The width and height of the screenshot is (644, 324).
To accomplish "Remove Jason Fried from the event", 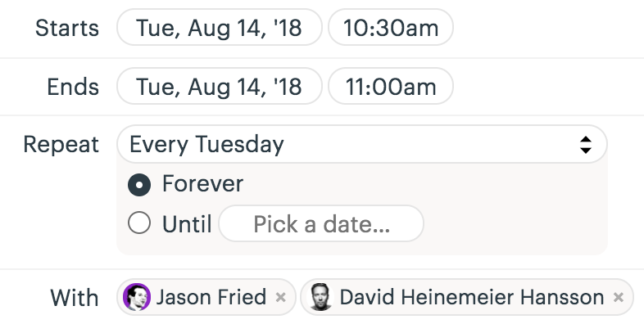I will click(280, 297).
